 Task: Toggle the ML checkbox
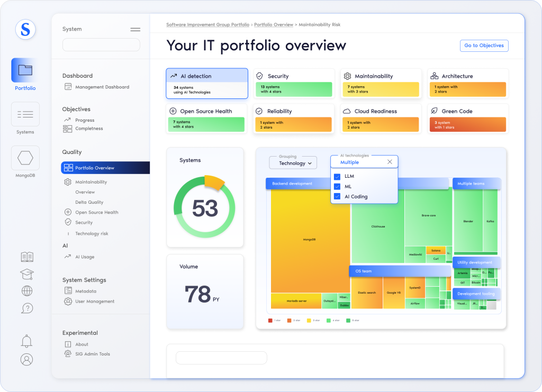coord(337,186)
